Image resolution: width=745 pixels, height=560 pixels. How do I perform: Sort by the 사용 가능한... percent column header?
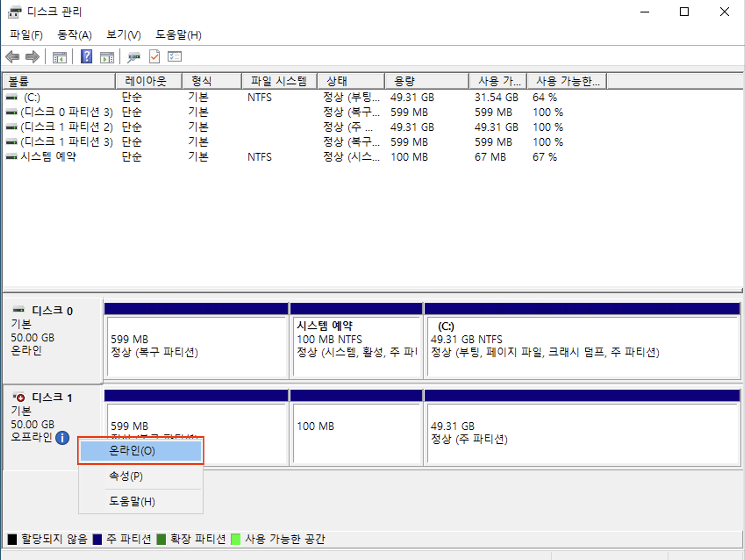click(567, 81)
